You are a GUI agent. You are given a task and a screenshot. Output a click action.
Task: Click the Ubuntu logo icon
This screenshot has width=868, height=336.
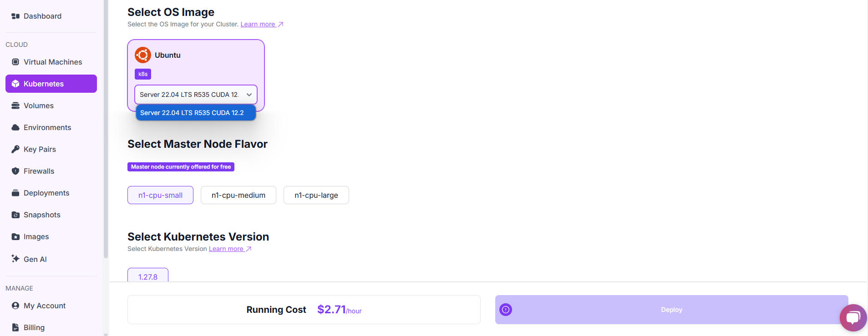[x=143, y=55]
